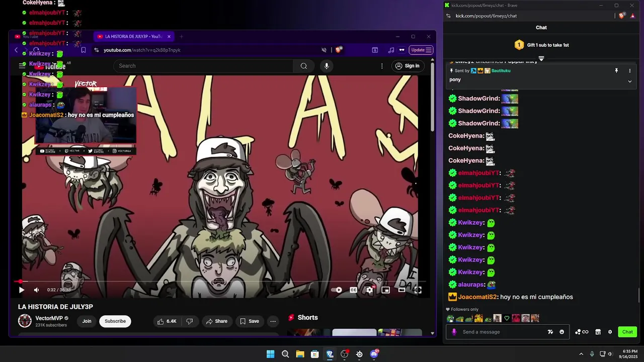Open the VectorMVP channel name link

click(x=49, y=318)
